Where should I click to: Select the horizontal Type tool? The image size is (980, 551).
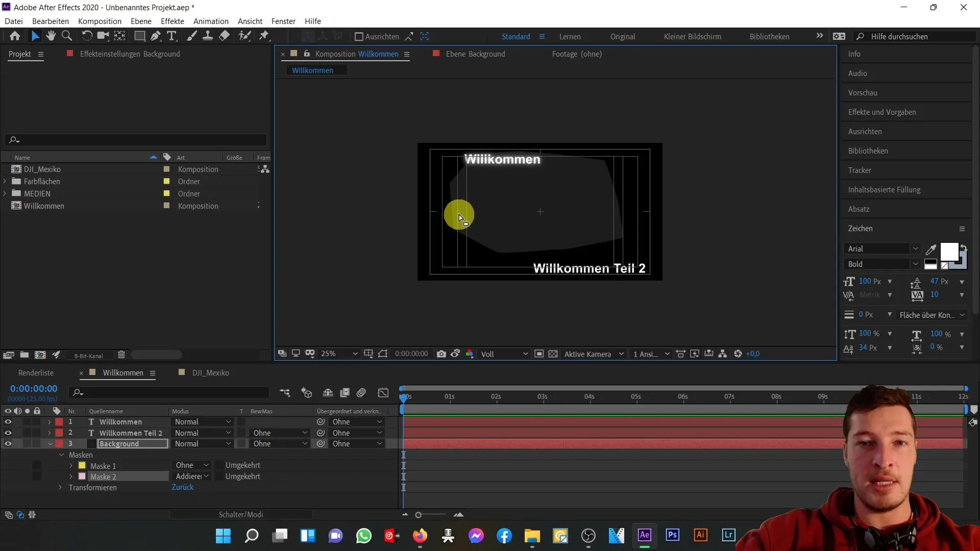click(x=171, y=36)
